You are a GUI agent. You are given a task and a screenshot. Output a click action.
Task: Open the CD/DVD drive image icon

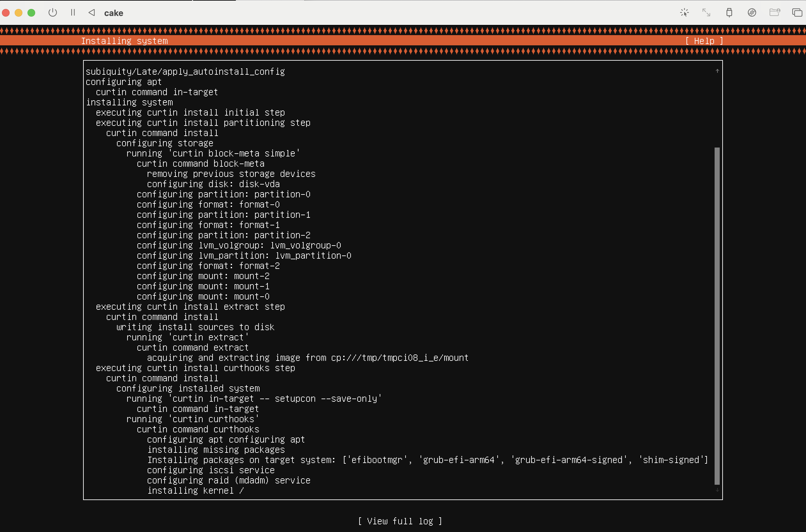[x=752, y=13]
